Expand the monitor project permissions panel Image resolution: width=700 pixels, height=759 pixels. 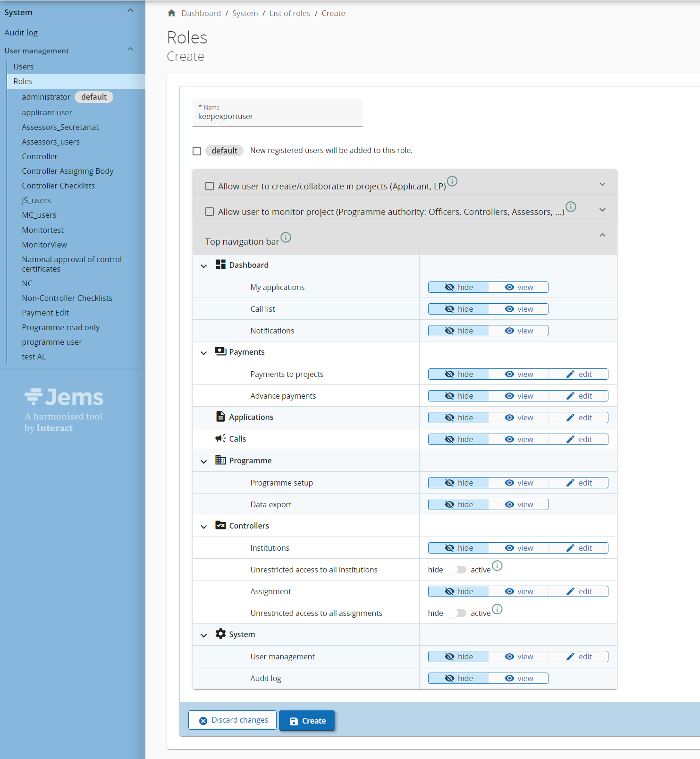tap(602, 210)
